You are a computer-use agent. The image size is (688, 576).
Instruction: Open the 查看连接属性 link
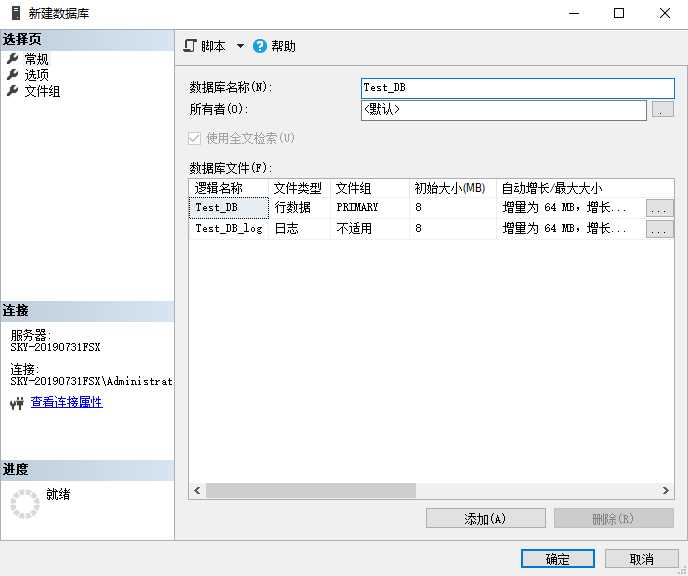pos(67,402)
